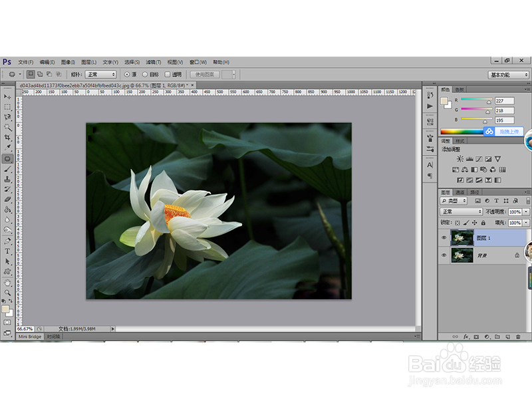The image size is (532, 399).
Task: Switch to the 色板 tab
Action: [460, 90]
